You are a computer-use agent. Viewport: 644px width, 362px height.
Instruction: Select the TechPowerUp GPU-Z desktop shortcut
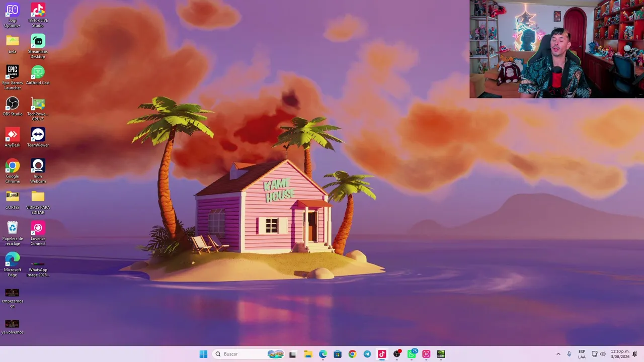click(x=38, y=109)
